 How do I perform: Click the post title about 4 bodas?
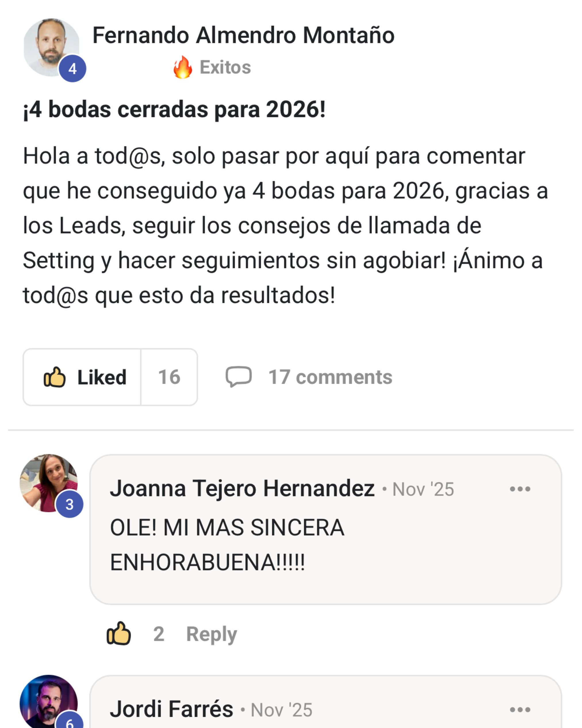tap(174, 110)
